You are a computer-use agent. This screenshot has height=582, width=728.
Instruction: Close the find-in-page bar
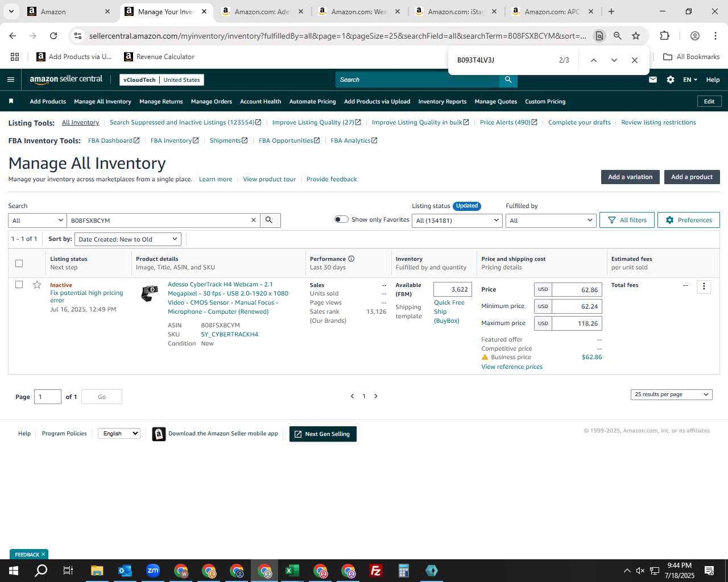[x=635, y=60]
